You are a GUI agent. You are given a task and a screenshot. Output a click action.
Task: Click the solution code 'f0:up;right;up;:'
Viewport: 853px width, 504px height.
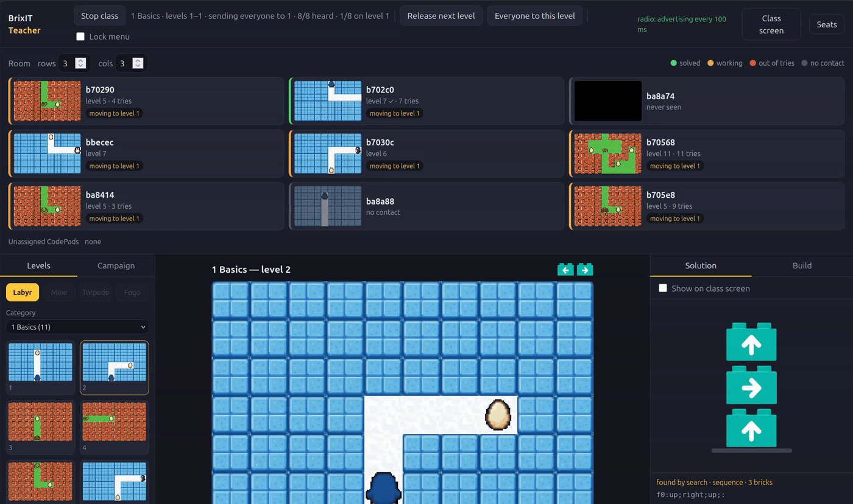tap(691, 495)
